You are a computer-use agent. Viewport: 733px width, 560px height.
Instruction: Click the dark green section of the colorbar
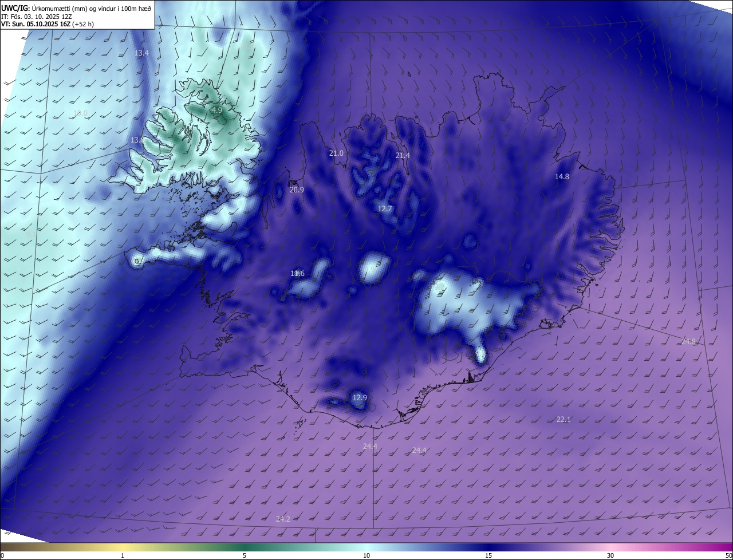pyautogui.click(x=243, y=547)
